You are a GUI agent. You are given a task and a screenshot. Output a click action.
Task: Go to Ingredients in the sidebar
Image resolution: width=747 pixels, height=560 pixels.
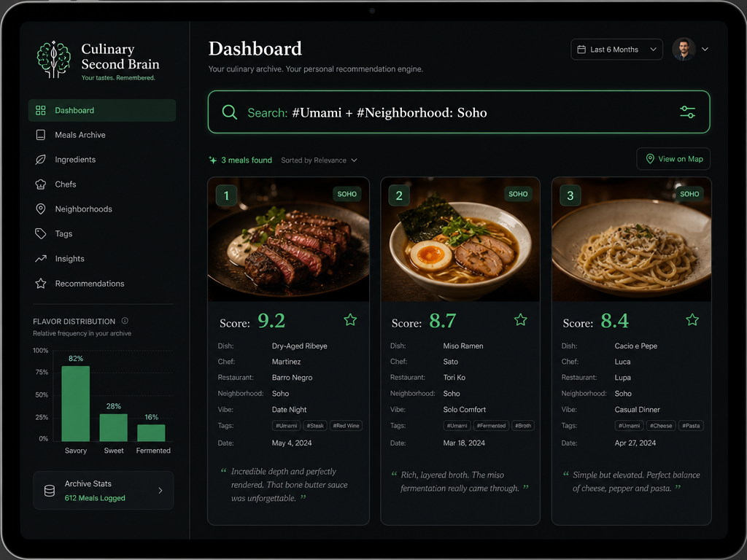[x=102, y=160]
